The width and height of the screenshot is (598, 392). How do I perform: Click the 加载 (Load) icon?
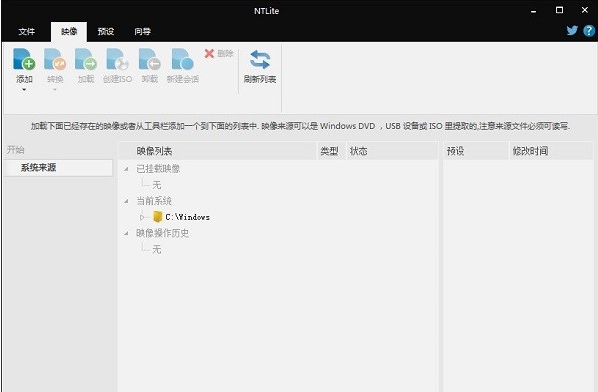tap(86, 59)
